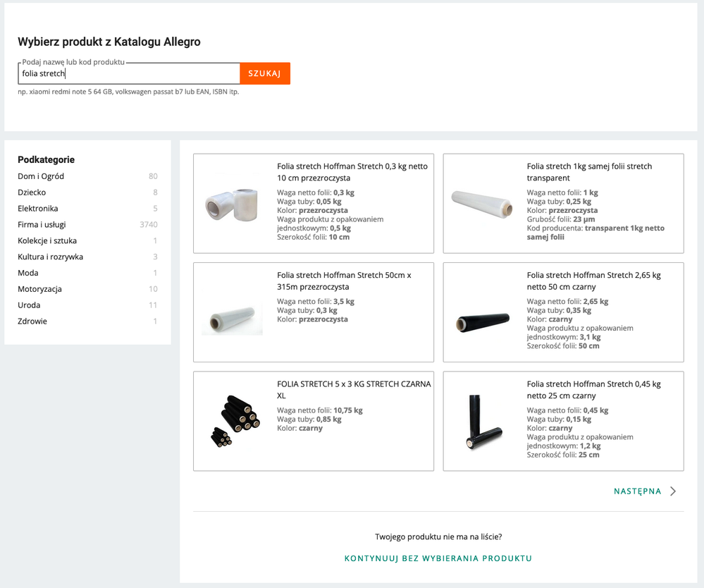
Task: Click the Podkategorie heading
Action: 47,159
